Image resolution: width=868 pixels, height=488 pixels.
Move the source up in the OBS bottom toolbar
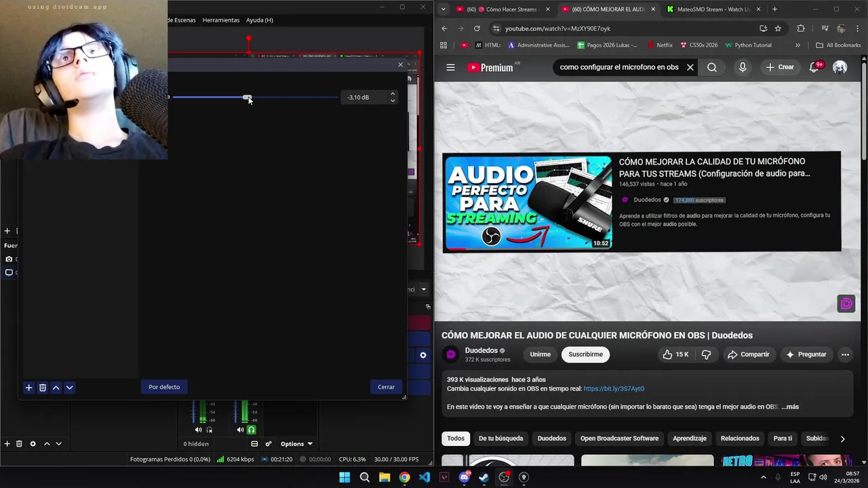click(47, 444)
